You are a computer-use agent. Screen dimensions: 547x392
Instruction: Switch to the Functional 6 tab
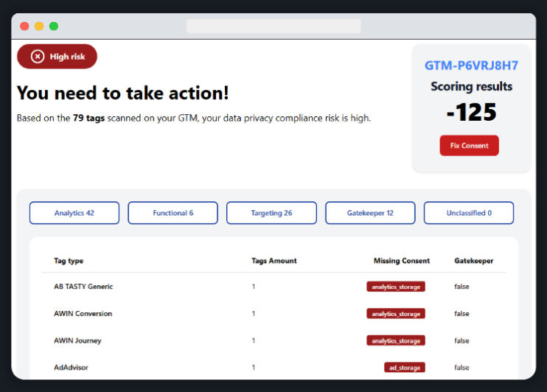click(x=173, y=213)
